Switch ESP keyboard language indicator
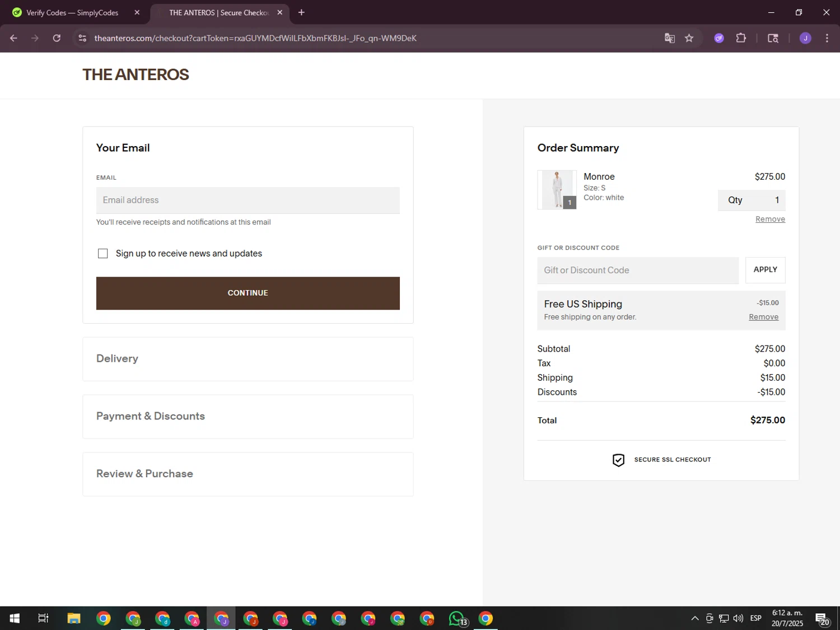This screenshot has width=840, height=630. coord(756,618)
